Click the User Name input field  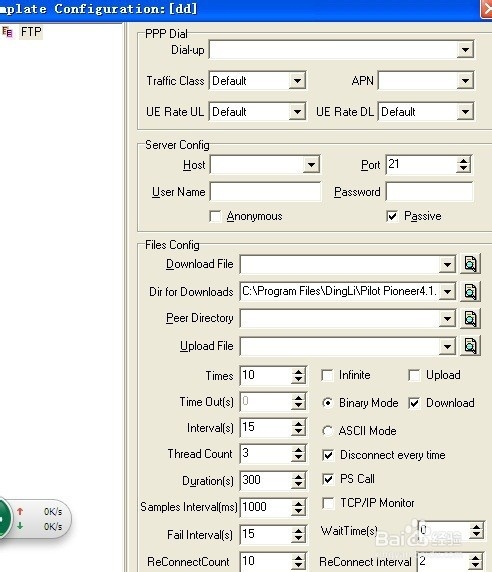coord(266,192)
